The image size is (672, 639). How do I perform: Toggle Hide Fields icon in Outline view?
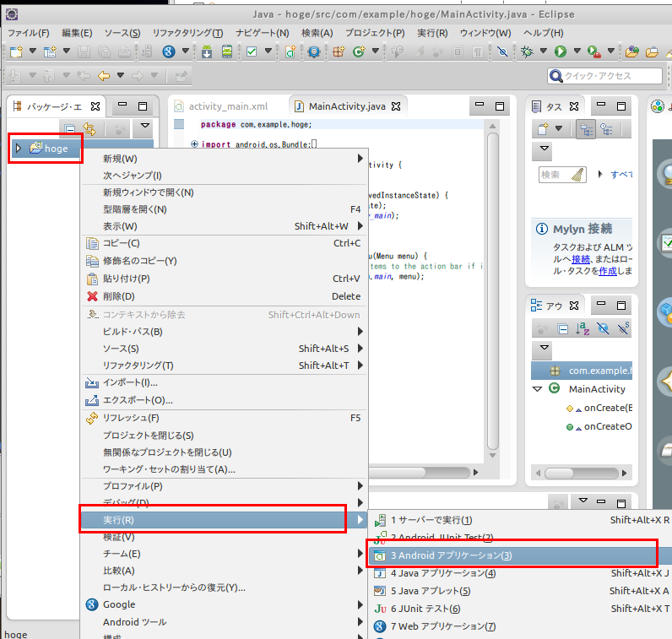point(603,328)
